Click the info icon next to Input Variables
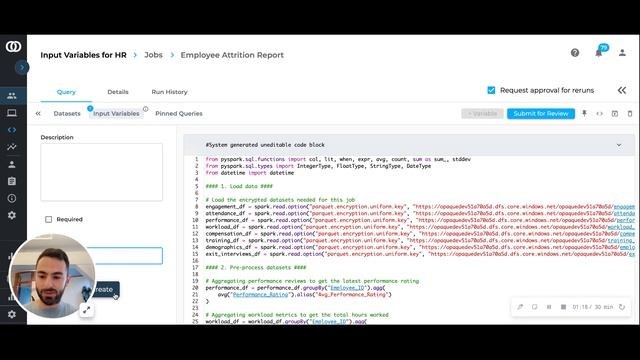The image size is (640, 360). pos(145,109)
